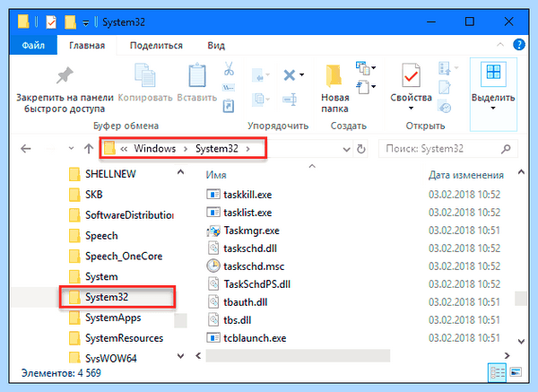This screenshot has height=392, width=538.
Task: Click the Properties checkmark icon
Action: tap(411, 75)
